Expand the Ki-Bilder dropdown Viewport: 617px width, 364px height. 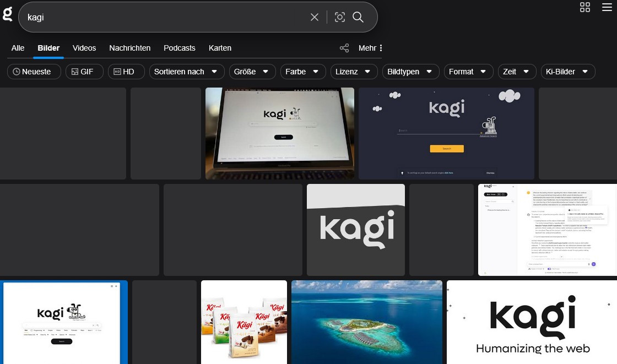[x=568, y=72]
